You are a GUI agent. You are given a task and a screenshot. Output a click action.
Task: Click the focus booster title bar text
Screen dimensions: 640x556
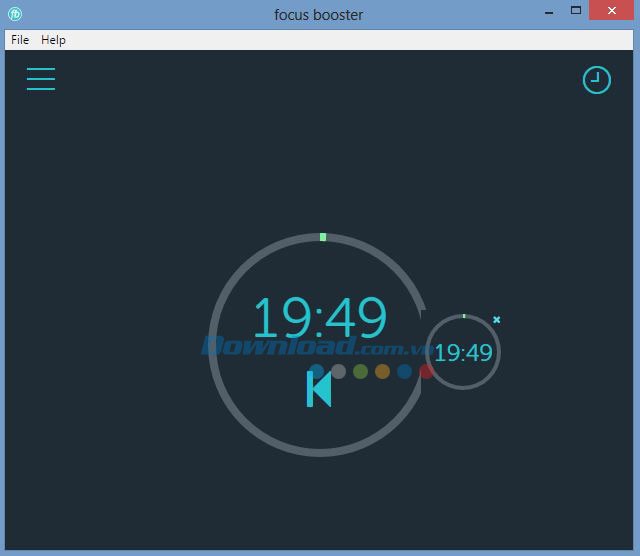[x=319, y=14]
